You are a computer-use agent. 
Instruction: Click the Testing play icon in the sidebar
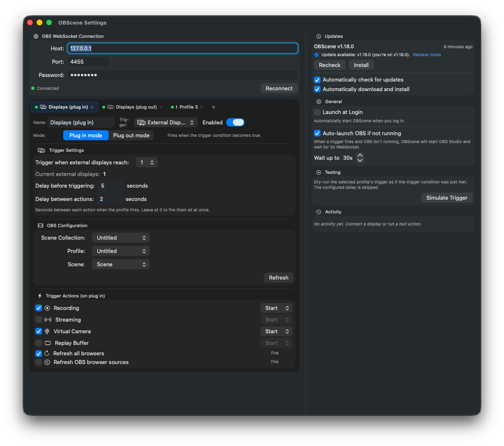click(x=318, y=172)
